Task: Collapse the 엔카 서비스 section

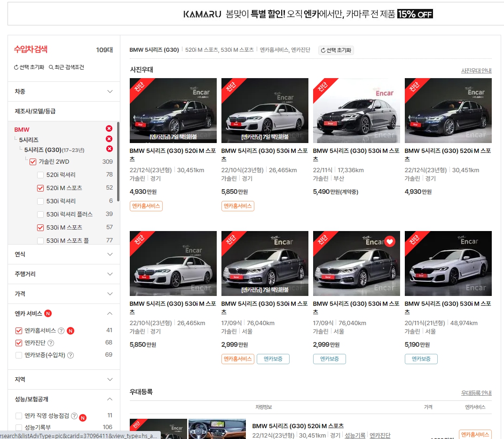Action: 110,313
